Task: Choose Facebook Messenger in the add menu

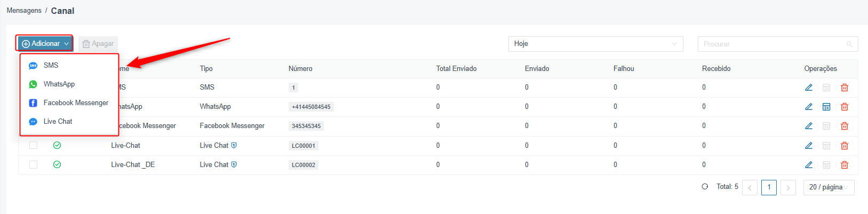Action: pyautogui.click(x=69, y=103)
